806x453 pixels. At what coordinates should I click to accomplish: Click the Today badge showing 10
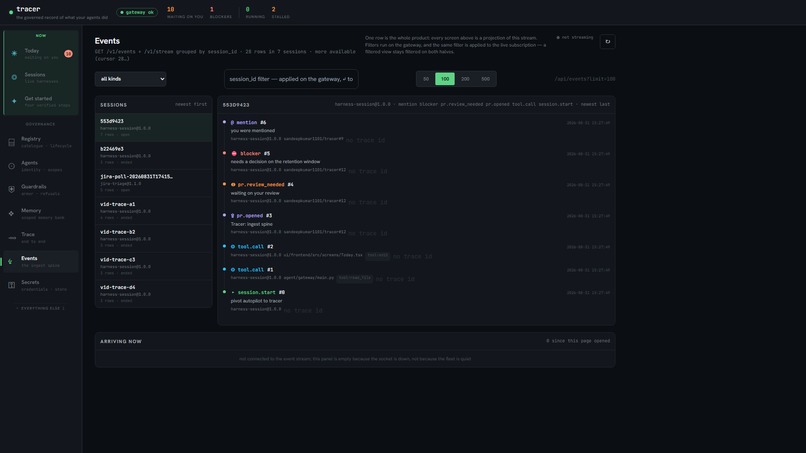(x=68, y=53)
